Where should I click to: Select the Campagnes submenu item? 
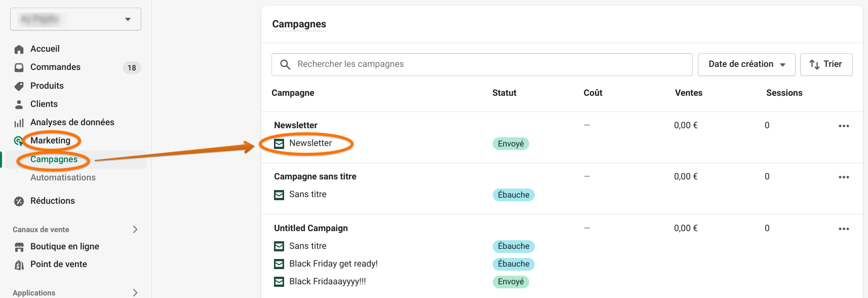click(x=54, y=159)
